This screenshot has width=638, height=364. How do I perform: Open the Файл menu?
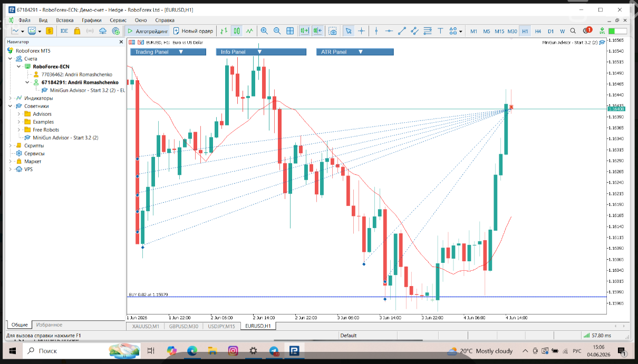click(x=24, y=20)
